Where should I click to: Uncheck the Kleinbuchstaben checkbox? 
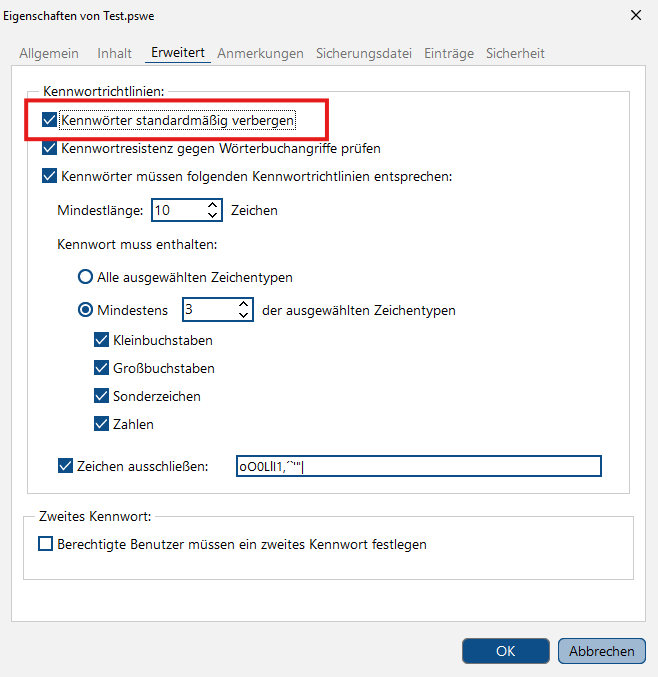(101, 340)
